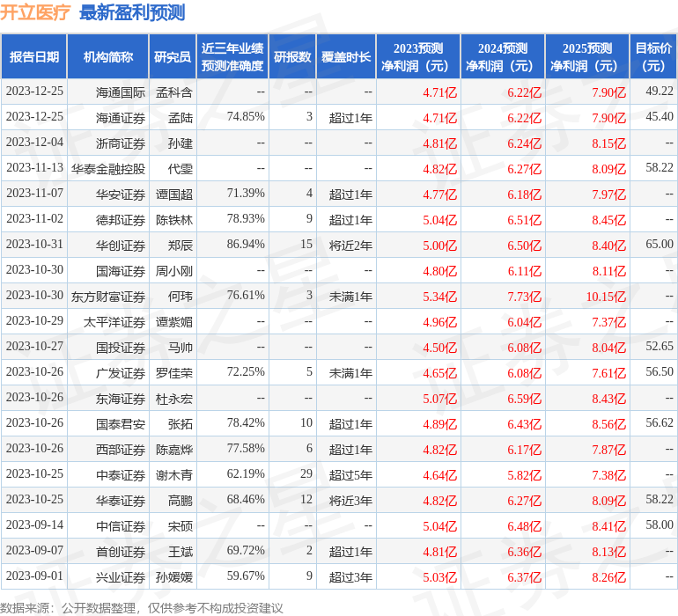Viewport: 678px width, 616px height.
Task: Click the 开立医疗 title text
Action: tap(35, 12)
